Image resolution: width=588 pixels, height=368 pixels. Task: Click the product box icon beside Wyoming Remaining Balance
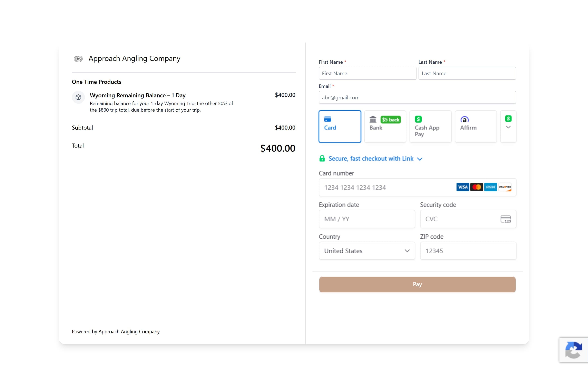78,97
